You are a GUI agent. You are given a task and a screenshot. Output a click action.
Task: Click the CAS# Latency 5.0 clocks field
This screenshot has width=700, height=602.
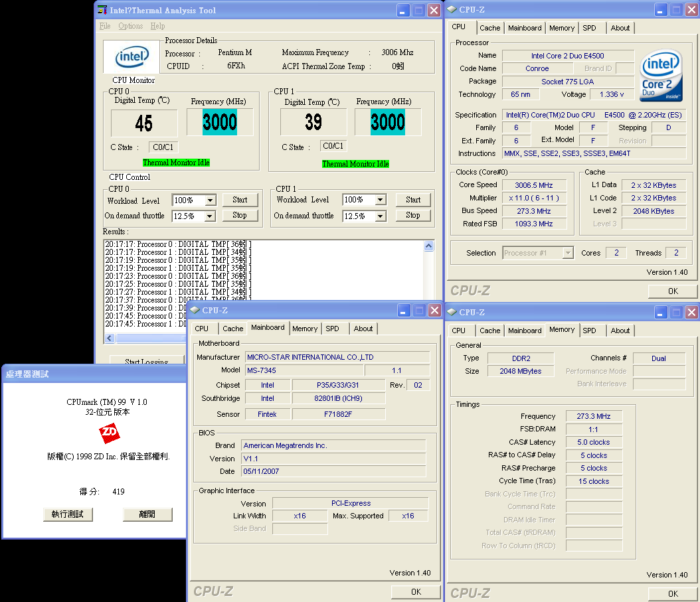594,442
